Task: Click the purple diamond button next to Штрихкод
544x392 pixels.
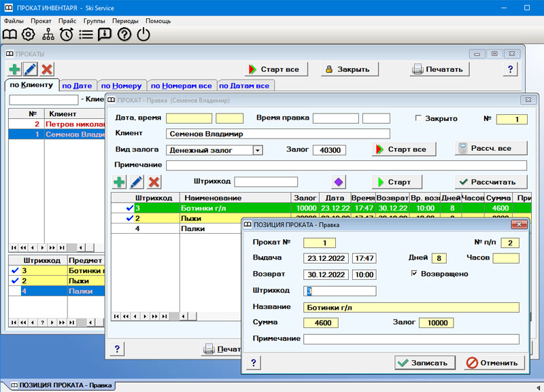Action: (x=339, y=182)
